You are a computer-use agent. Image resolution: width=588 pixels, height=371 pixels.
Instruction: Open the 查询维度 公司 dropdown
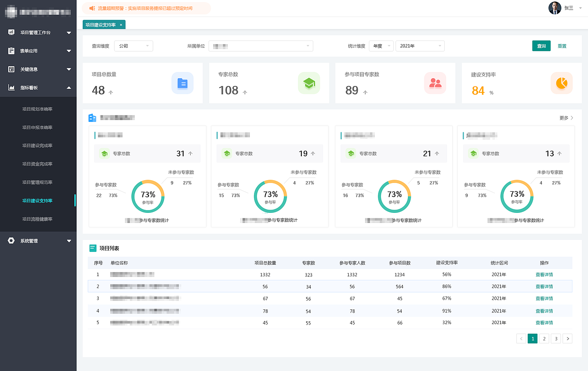click(x=133, y=46)
